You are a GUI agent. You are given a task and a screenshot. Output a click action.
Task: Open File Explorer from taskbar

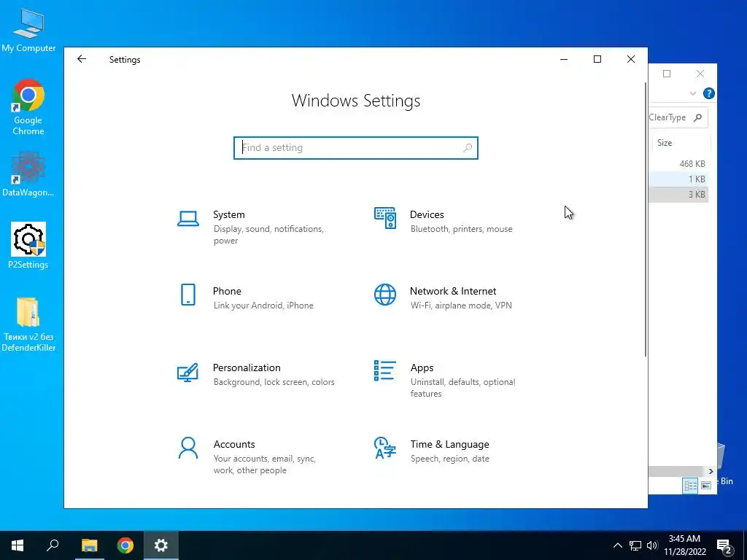tap(89, 545)
